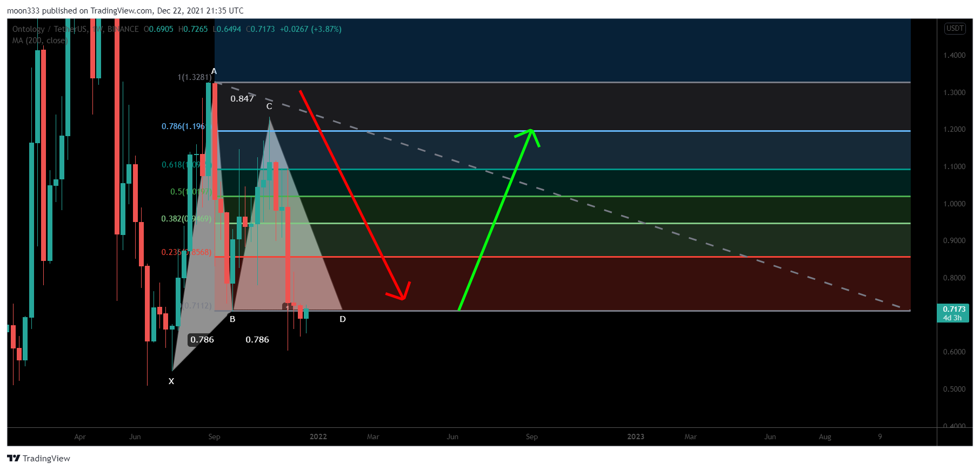Viewport: 980px width, 470px height.
Task: Click the 1.3000 price axis label
Action: 954,92
